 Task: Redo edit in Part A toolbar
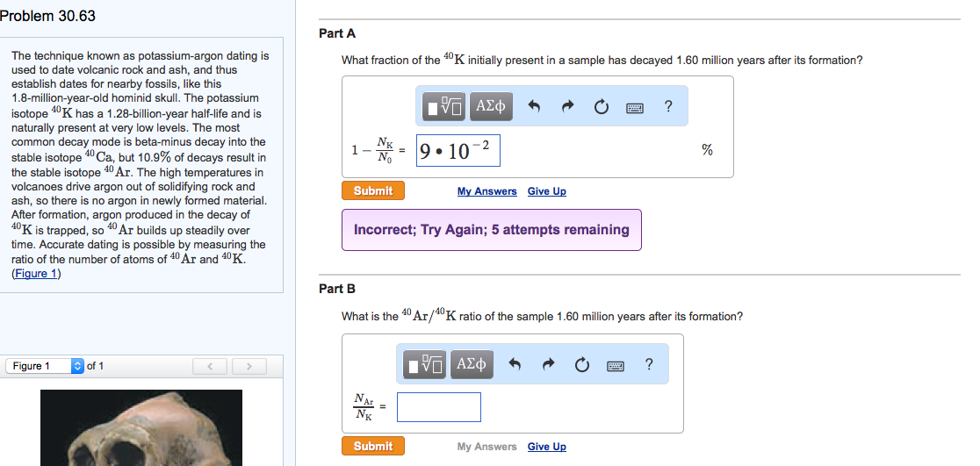pos(567,107)
